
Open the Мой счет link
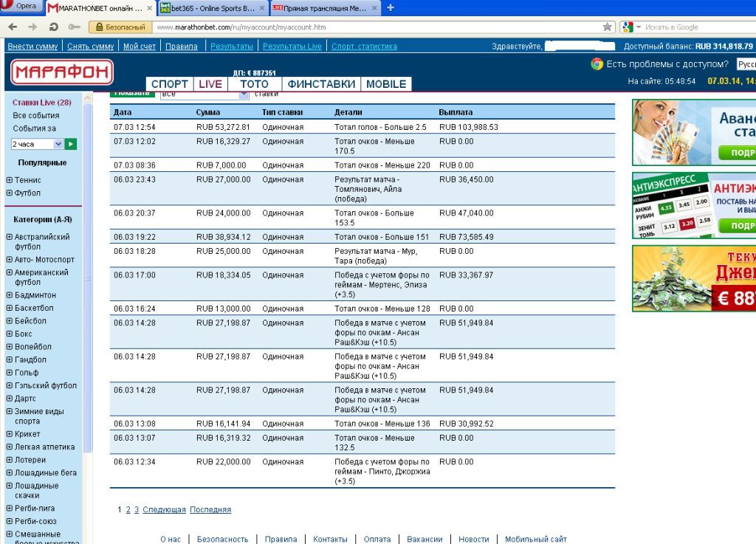click(140, 47)
